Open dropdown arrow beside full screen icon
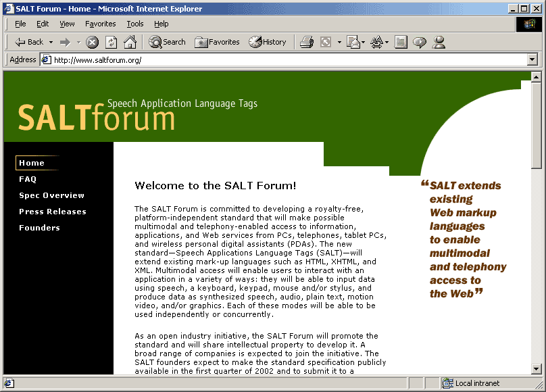The height and width of the screenshot is (392, 546). [x=339, y=43]
